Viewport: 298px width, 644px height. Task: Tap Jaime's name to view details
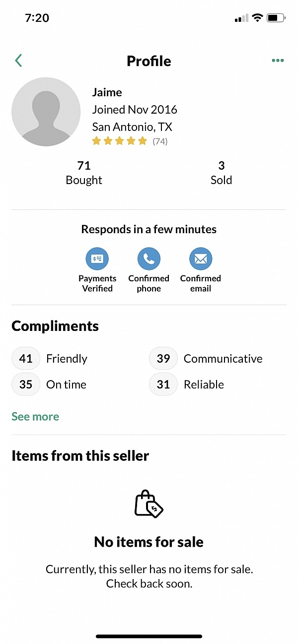pyautogui.click(x=107, y=92)
